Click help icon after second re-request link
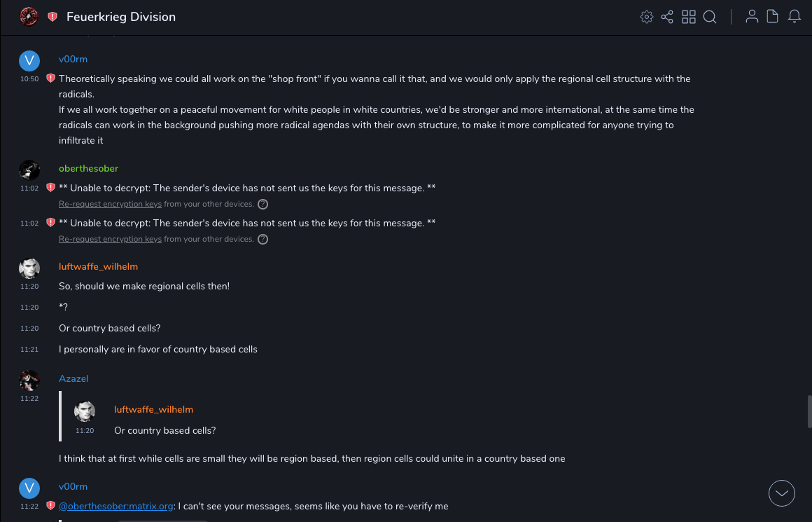The width and height of the screenshot is (812, 522). 262,240
